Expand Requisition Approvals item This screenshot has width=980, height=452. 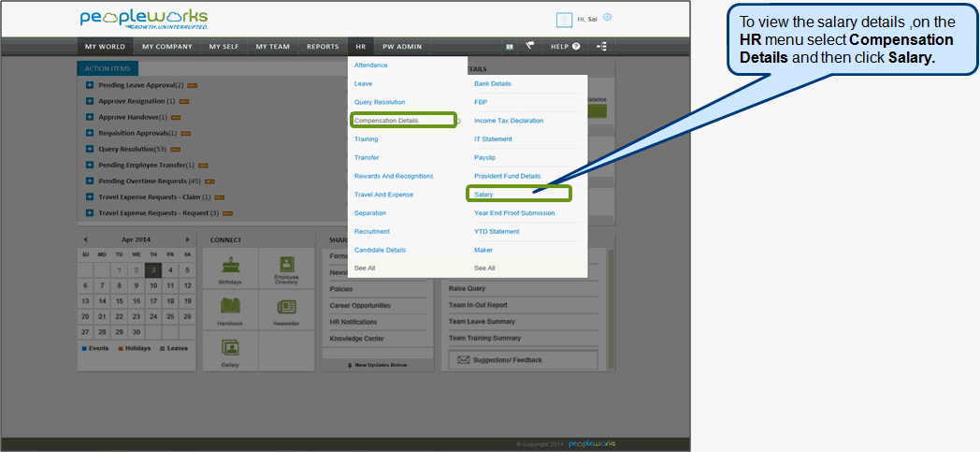90,133
